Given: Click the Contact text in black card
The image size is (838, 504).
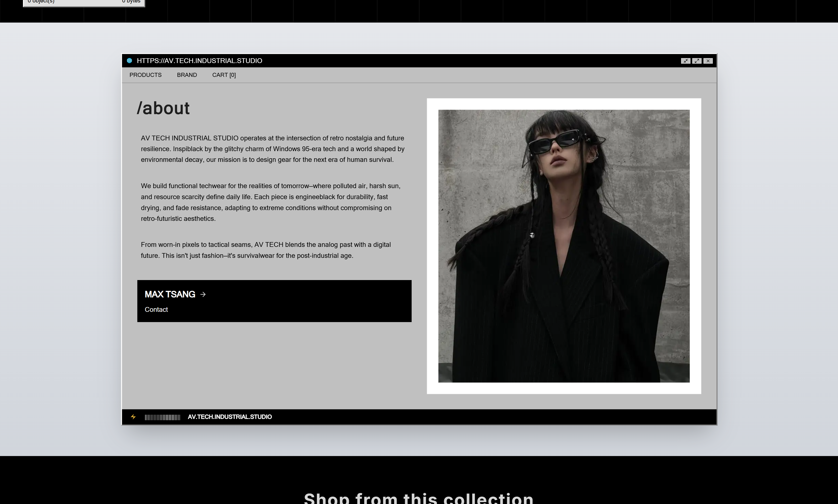Looking at the screenshot, I should tap(156, 309).
